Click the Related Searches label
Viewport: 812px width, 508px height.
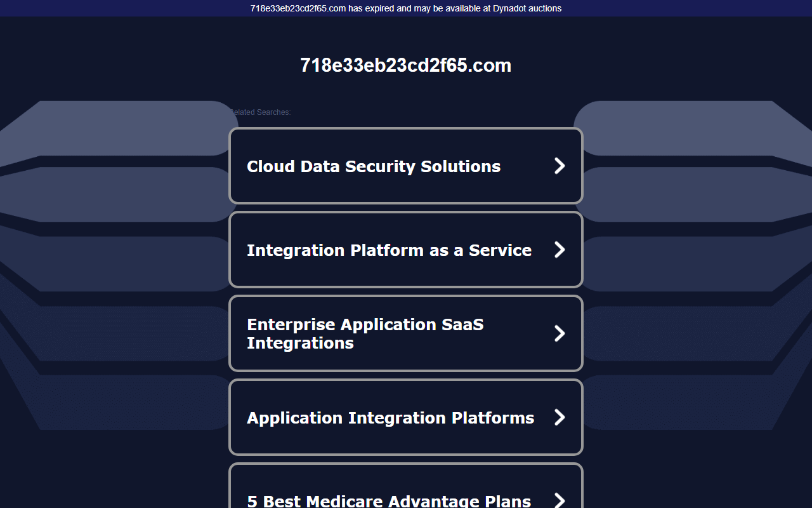pyautogui.click(x=260, y=112)
